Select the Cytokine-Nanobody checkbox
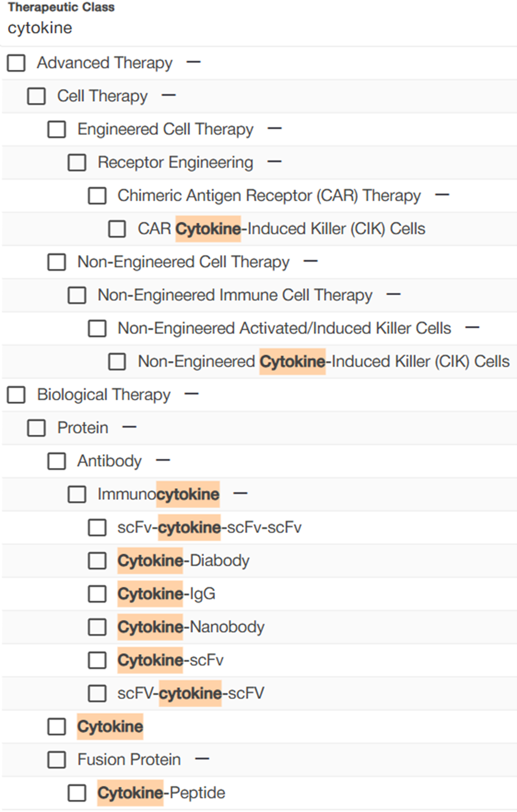 click(97, 627)
